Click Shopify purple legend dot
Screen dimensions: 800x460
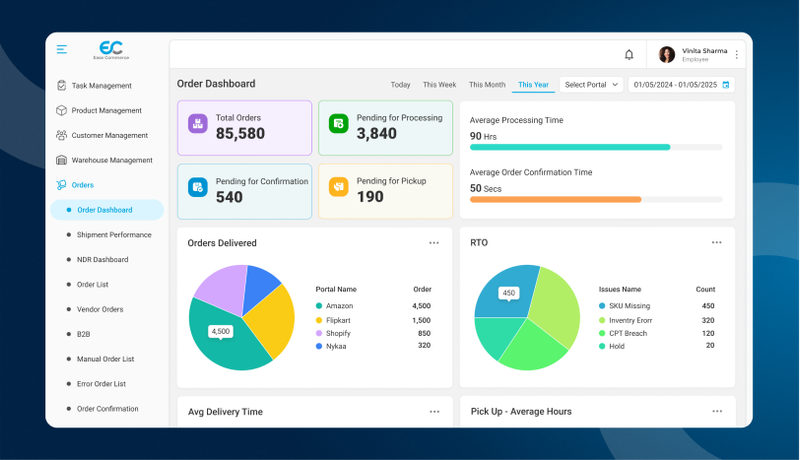(x=319, y=333)
